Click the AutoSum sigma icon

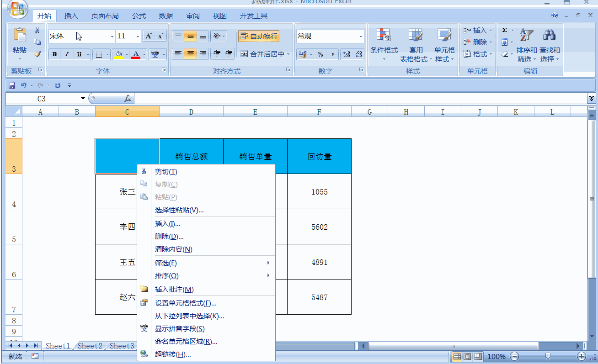coord(505,30)
